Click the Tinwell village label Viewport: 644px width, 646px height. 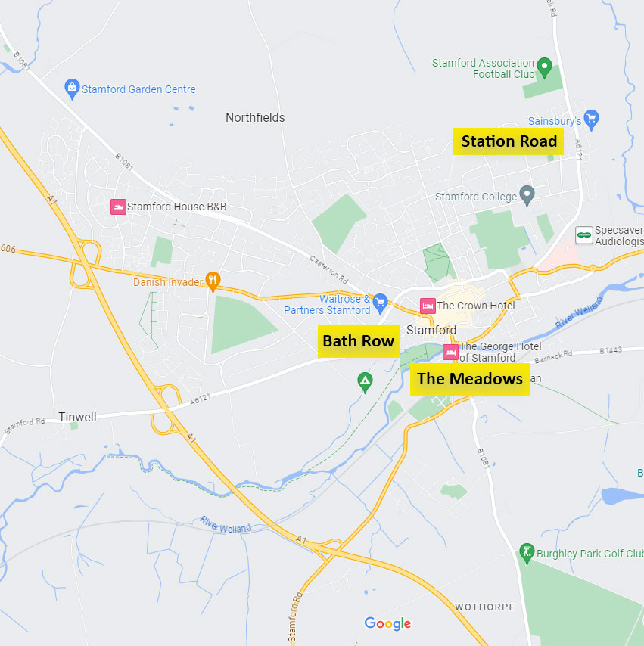77,417
